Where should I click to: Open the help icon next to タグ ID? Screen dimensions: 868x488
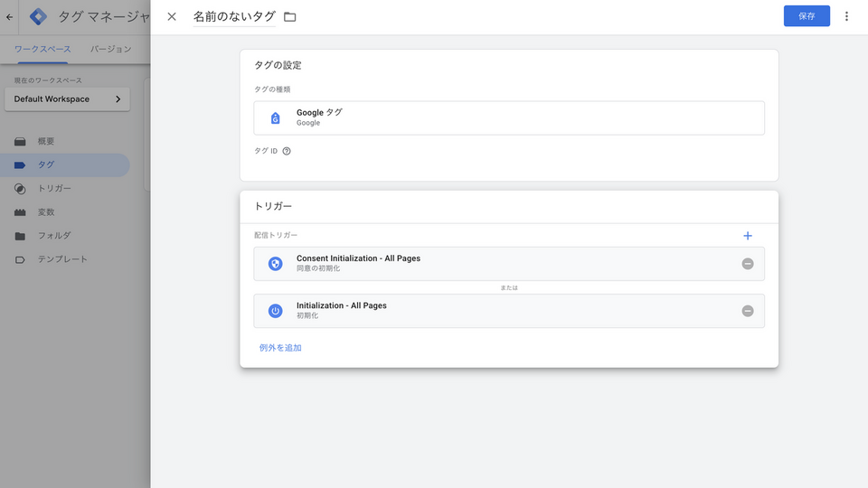click(x=287, y=151)
